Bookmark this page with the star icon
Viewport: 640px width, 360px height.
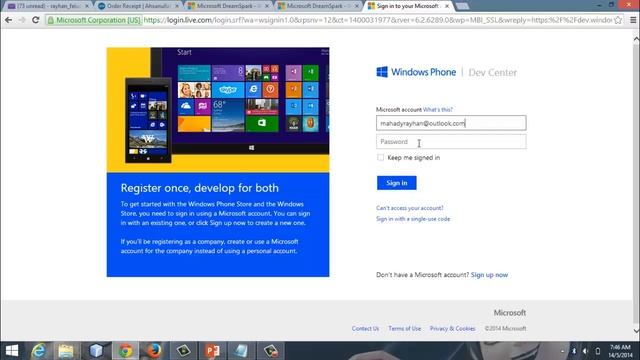point(618,20)
